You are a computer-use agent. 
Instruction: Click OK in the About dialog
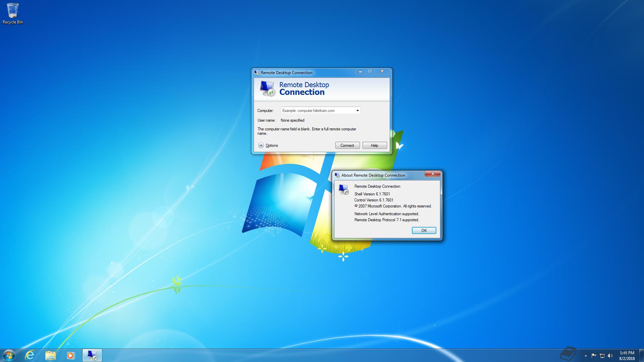[x=424, y=230]
